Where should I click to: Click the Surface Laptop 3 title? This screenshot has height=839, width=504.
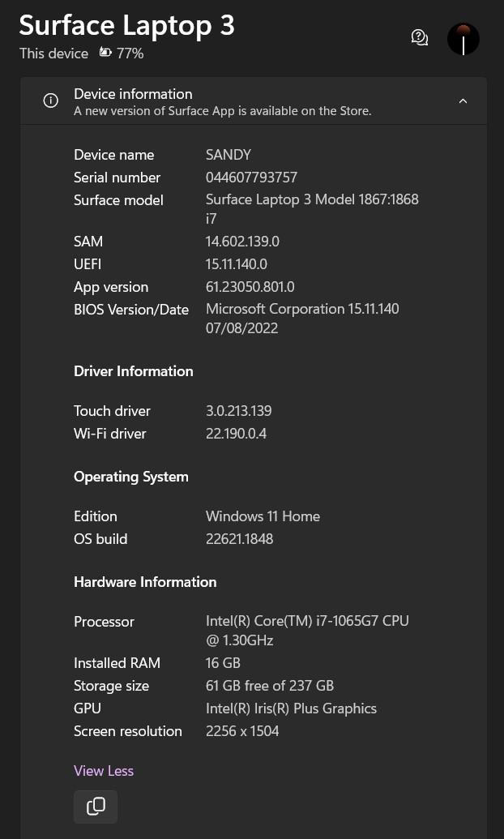126,24
